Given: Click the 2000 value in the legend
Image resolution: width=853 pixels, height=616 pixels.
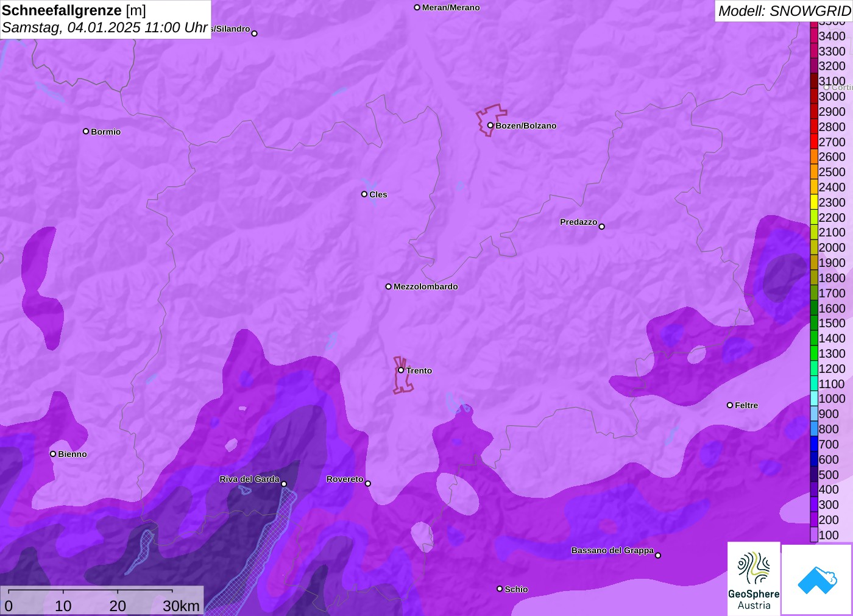Looking at the screenshot, I should [832, 247].
